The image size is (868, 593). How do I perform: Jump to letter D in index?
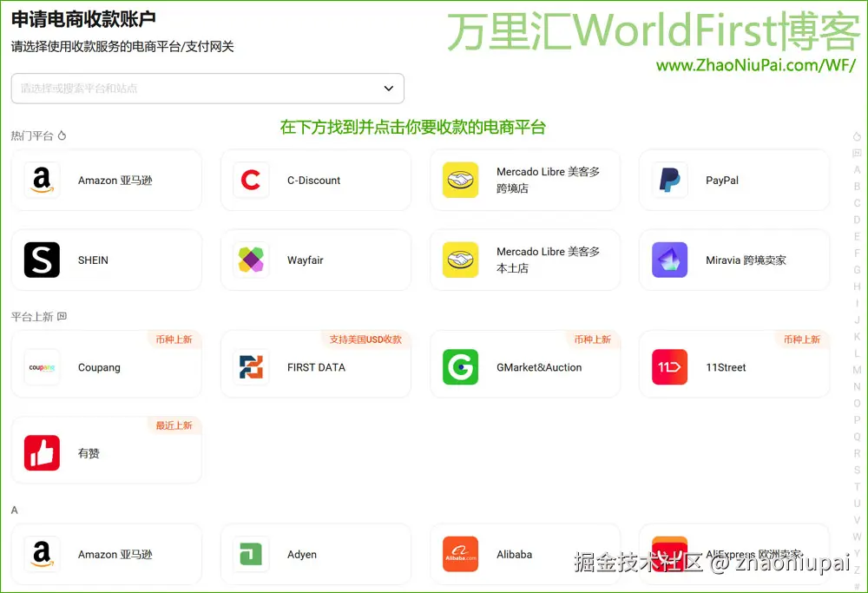pos(857,220)
